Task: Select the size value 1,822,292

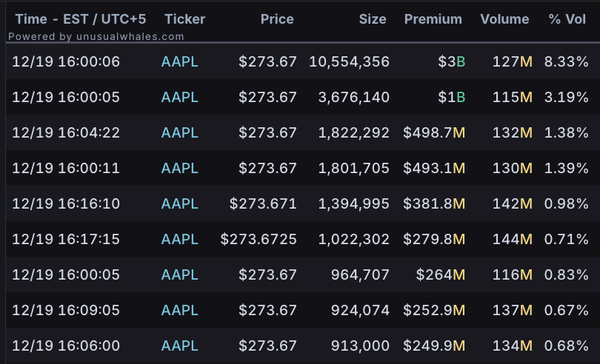Action: pos(353,132)
